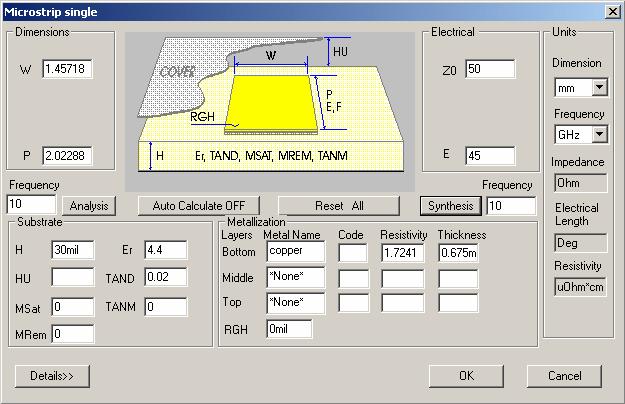Click the E electrical length field
The image size is (625, 404).
tap(490, 155)
